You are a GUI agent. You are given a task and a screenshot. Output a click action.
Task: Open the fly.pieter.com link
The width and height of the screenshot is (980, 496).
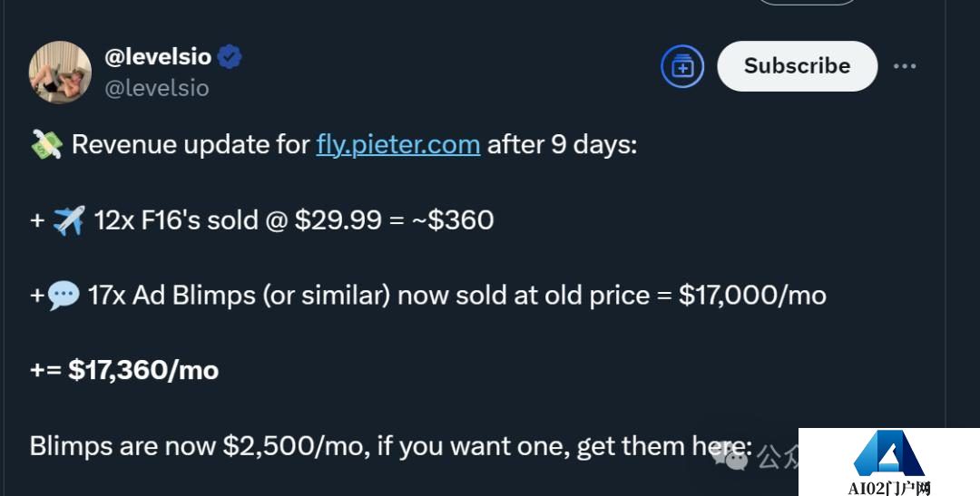(397, 144)
